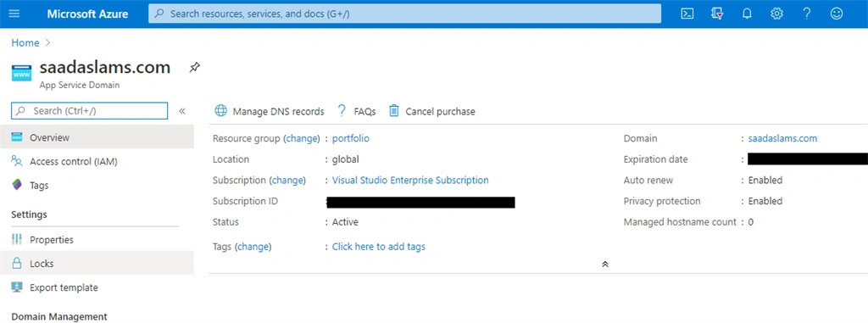Select Overview in the sidebar
The width and height of the screenshot is (868, 323).
point(97,137)
